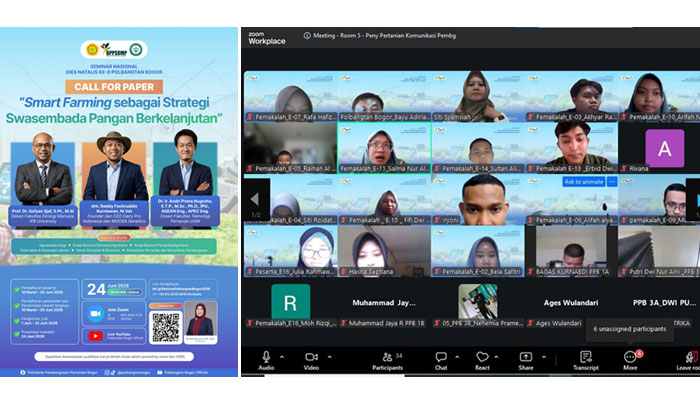
Task: Click muted mic icon beside Ages Wulandari label
Action: 531,323
